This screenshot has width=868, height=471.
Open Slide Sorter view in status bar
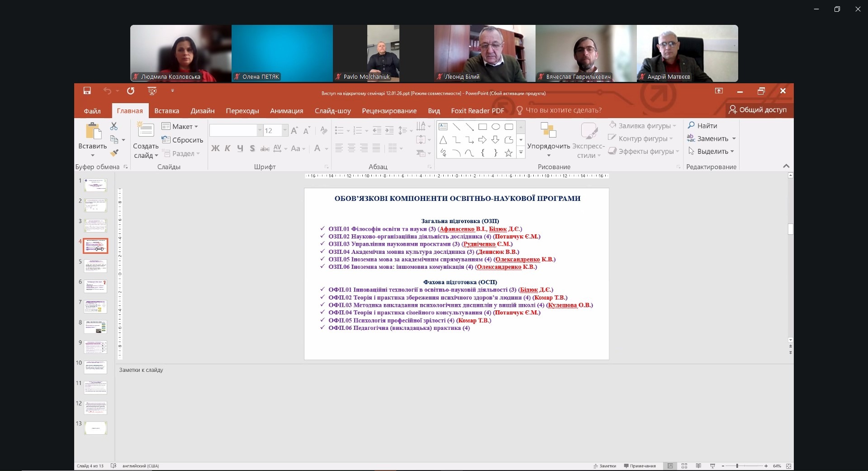(x=684, y=466)
